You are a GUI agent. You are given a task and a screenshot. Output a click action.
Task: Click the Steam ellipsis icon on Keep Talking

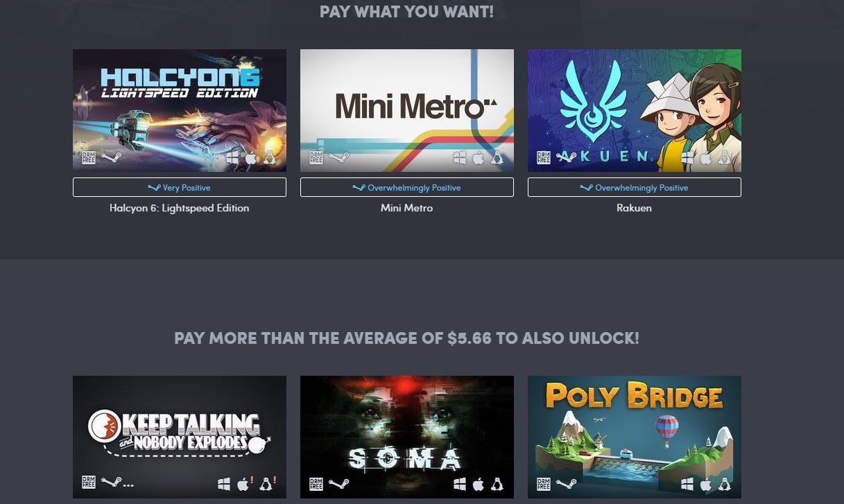pyautogui.click(x=117, y=483)
